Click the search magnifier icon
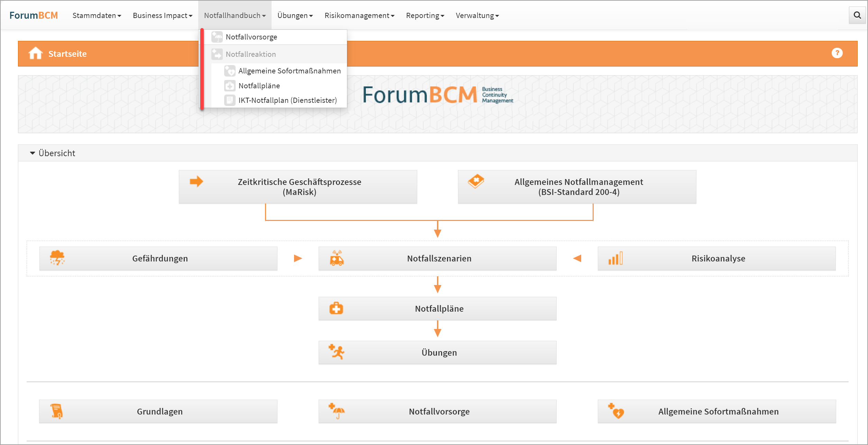The image size is (868, 445). 857,15
